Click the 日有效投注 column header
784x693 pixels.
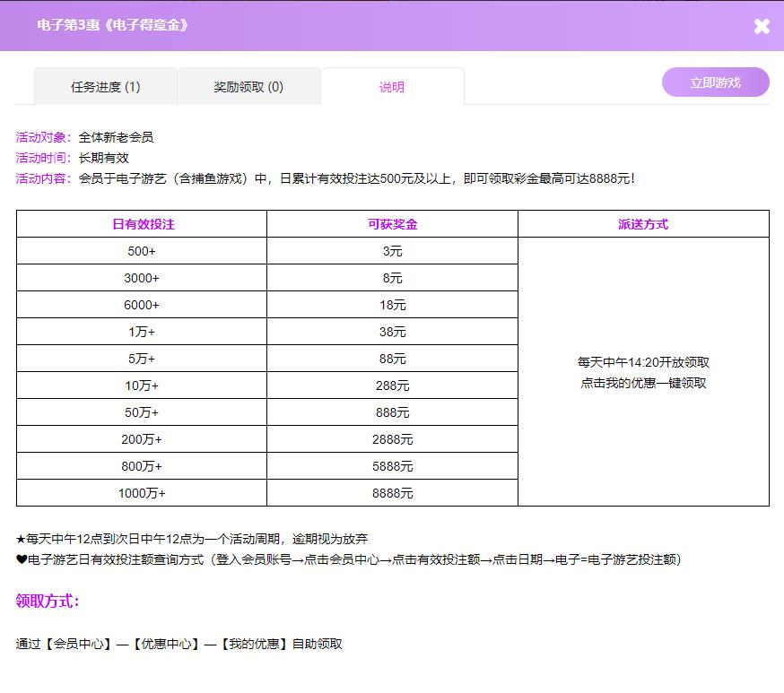click(143, 224)
